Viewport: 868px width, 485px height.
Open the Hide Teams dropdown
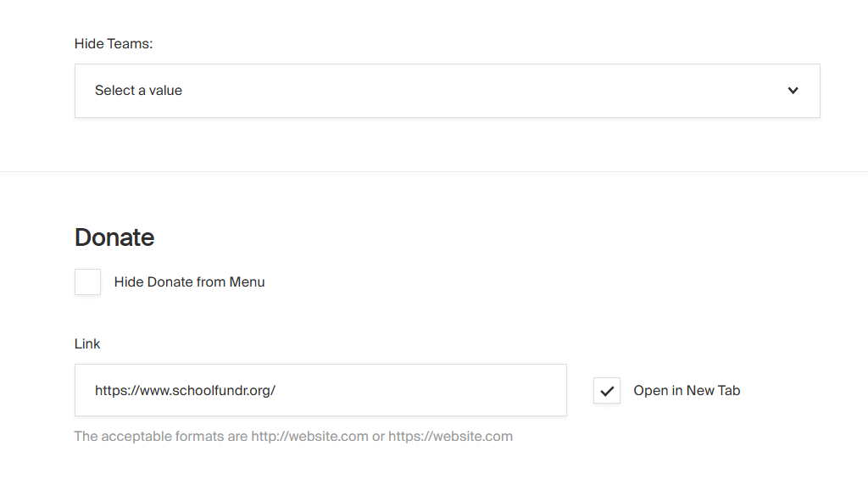tap(447, 91)
